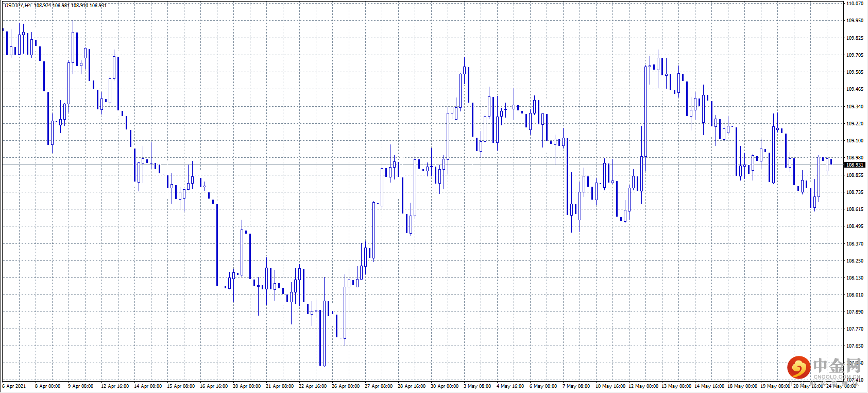Screen dimensions: 868x393
Task: Click the 12 Apr 16:00 time label
Action: tap(115, 386)
